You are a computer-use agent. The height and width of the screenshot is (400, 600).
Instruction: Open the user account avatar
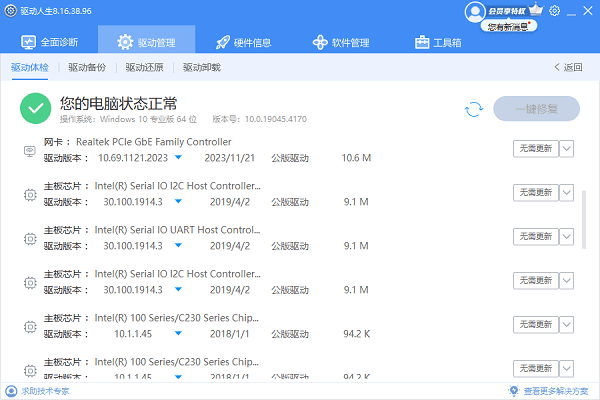pyautogui.click(x=475, y=11)
